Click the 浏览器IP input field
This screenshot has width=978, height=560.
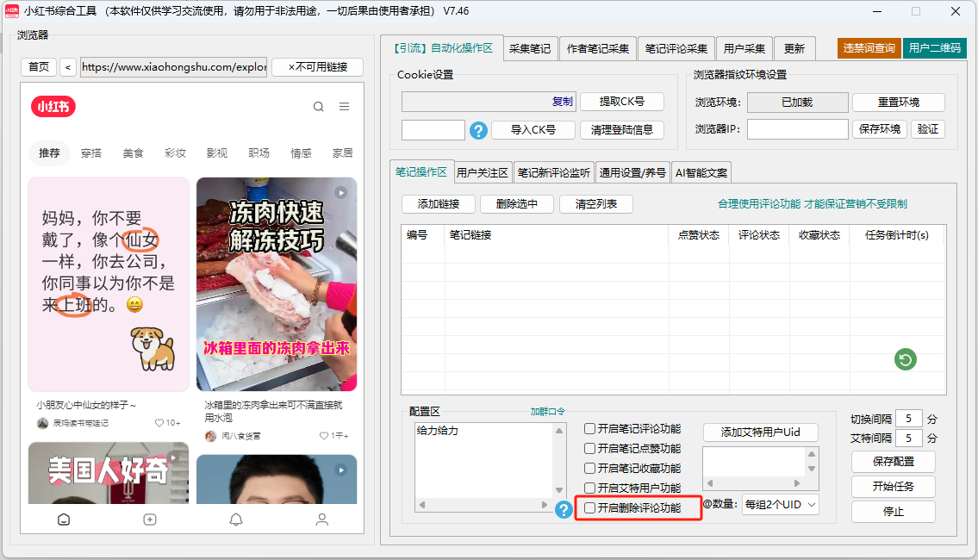(798, 129)
